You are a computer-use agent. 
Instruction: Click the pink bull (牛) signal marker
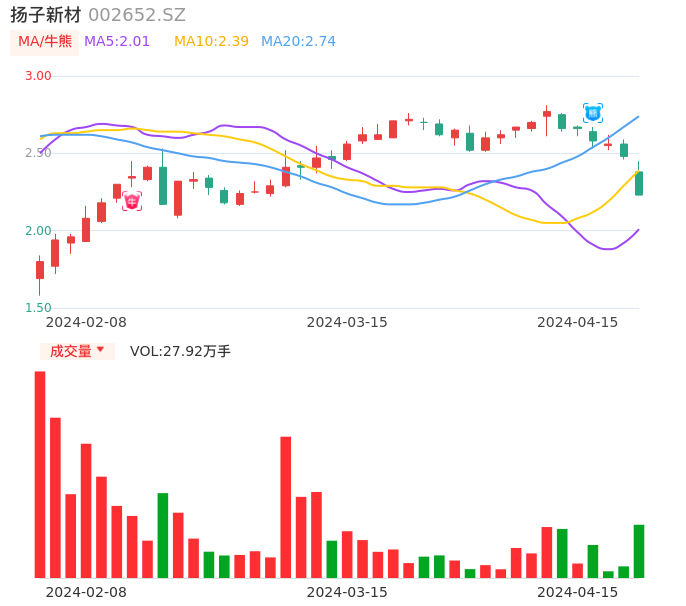(x=132, y=201)
